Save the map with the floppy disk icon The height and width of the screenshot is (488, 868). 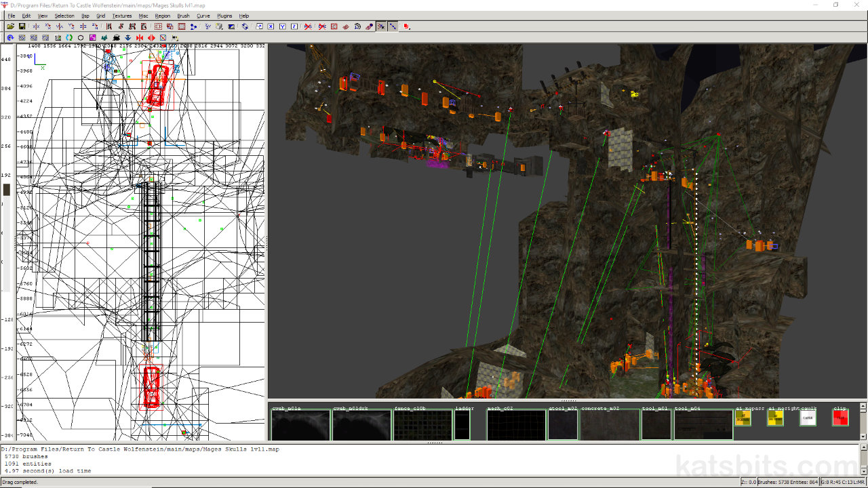(x=22, y=26)
